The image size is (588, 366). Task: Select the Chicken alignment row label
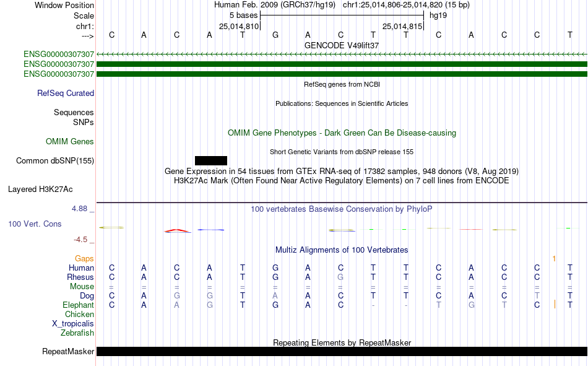click(x=79, y=314)
